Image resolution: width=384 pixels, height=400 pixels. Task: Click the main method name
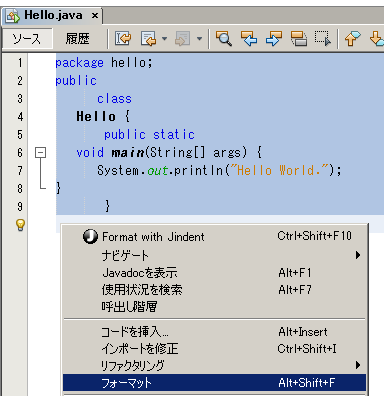(128, 153)
